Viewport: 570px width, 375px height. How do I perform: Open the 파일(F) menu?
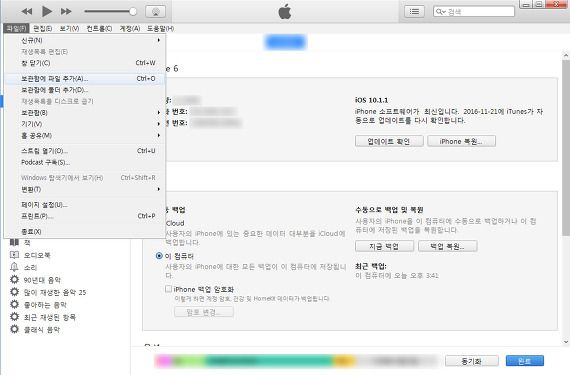[x=16, y=28]
